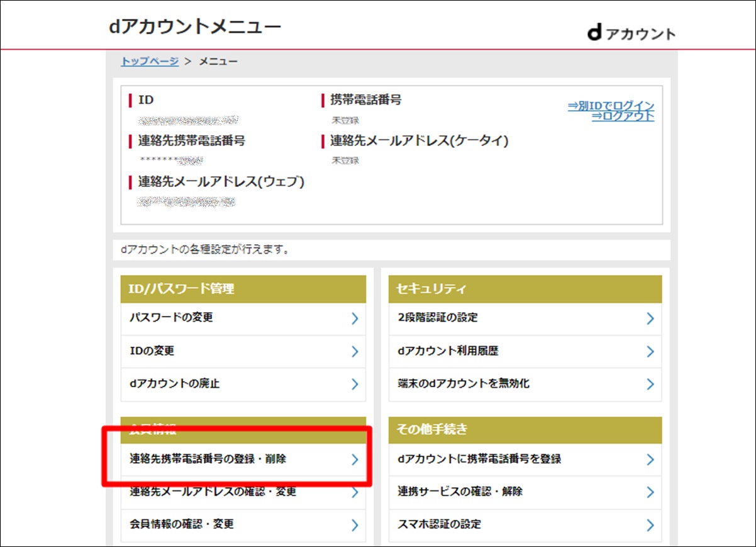Click chevron beside 連携サービスの確認・解除
Image resolution: width=756 pixels, height=547 pixels.
coord(650,492)
